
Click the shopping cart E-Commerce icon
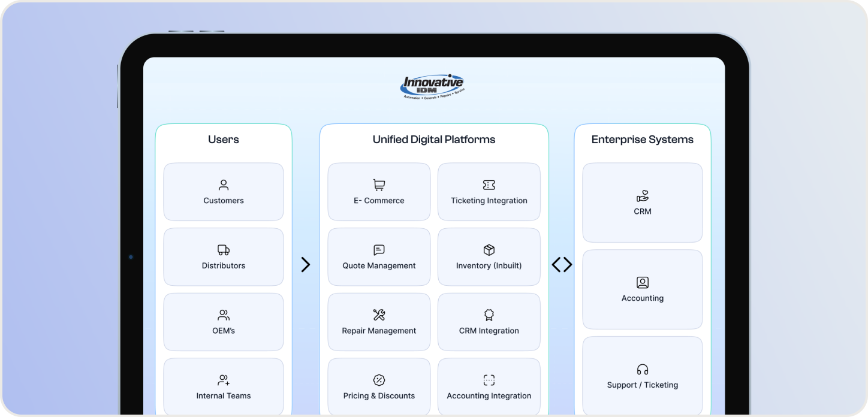(x=379, y=185)
